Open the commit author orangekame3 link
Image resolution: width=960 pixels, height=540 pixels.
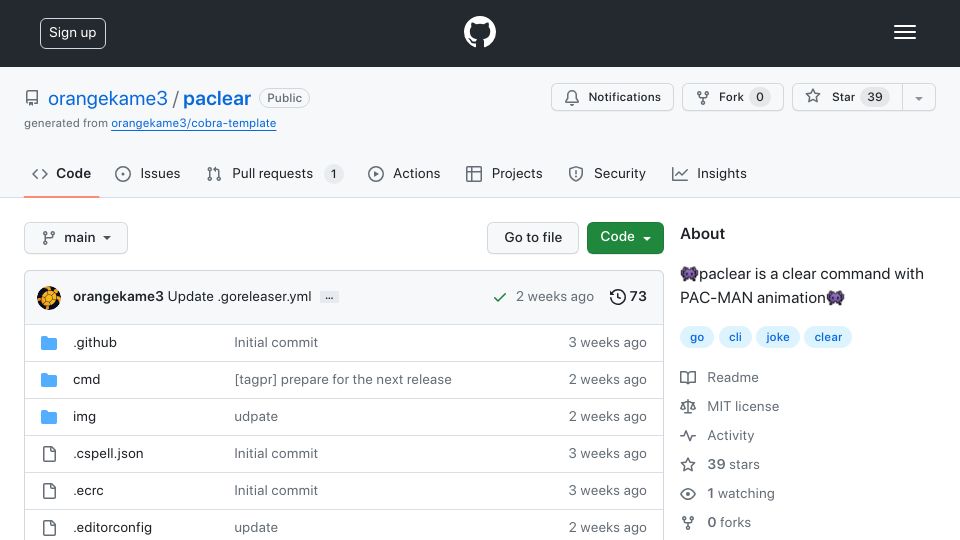click(x=118, y=296)
